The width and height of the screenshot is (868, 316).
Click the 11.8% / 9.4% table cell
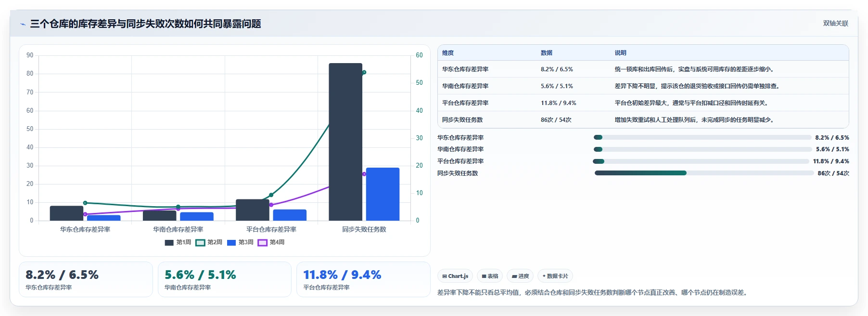(558, 103)
